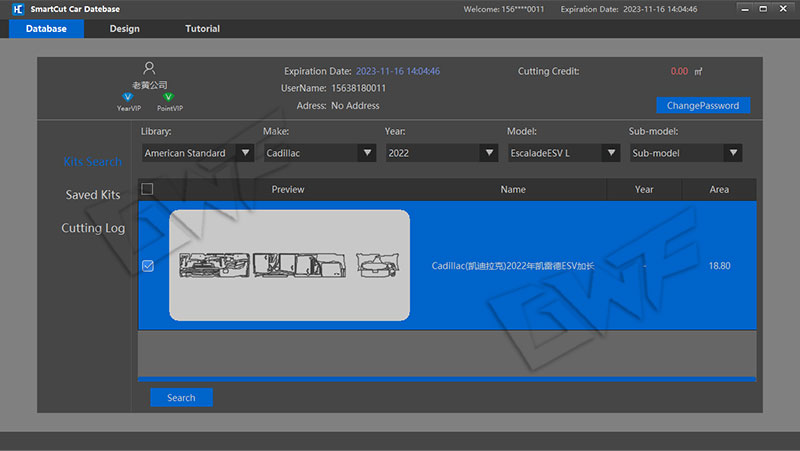Click the Name column header
The width and height of the screenshot is (800, 451).
(513, 189)
